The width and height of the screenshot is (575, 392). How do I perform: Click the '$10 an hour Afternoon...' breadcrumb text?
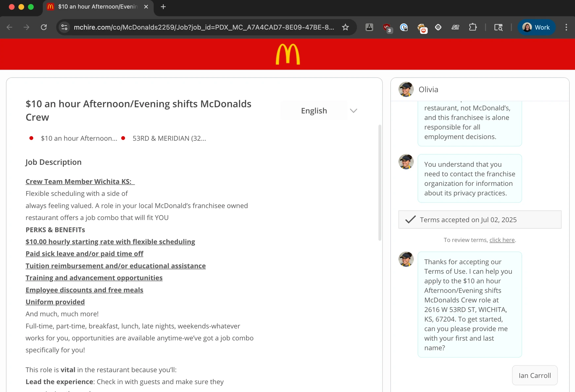(79, 138)
